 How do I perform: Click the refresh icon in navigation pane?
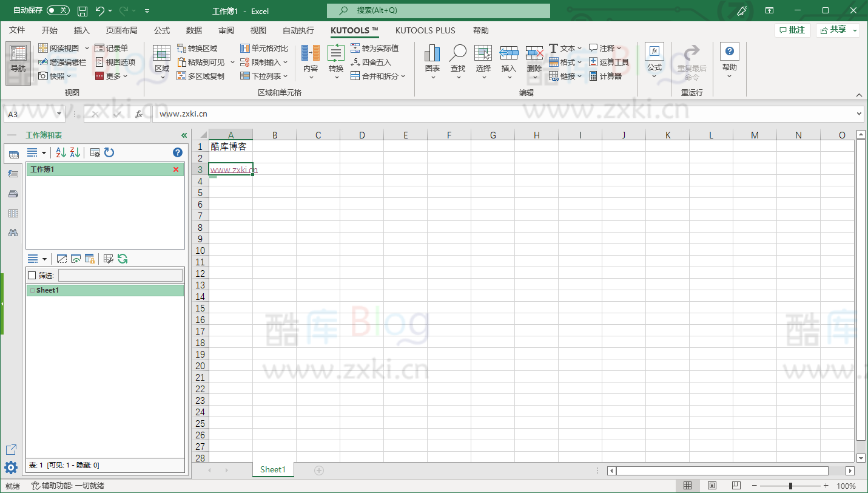(109, 152)
